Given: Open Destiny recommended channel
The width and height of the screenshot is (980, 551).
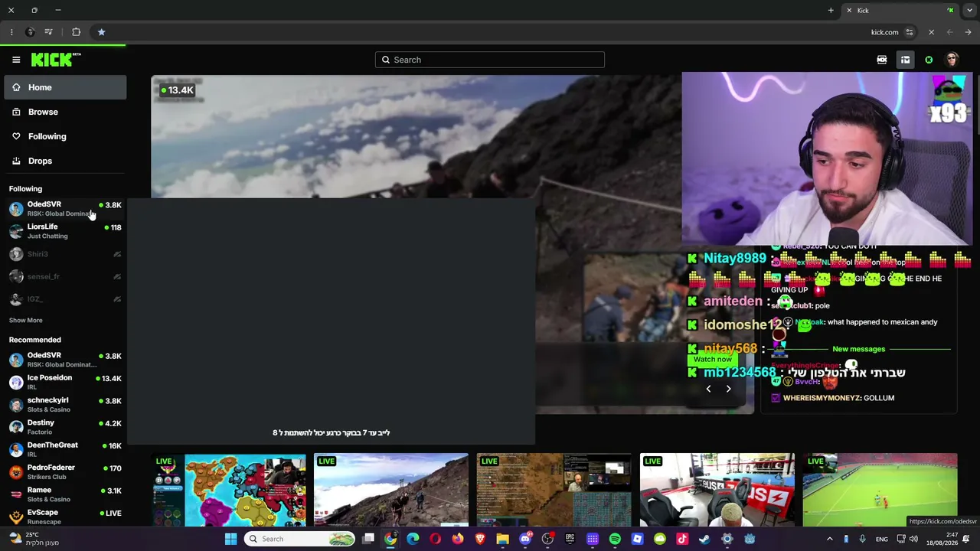Looking at the screenshot, I should (x=65, y=427).
